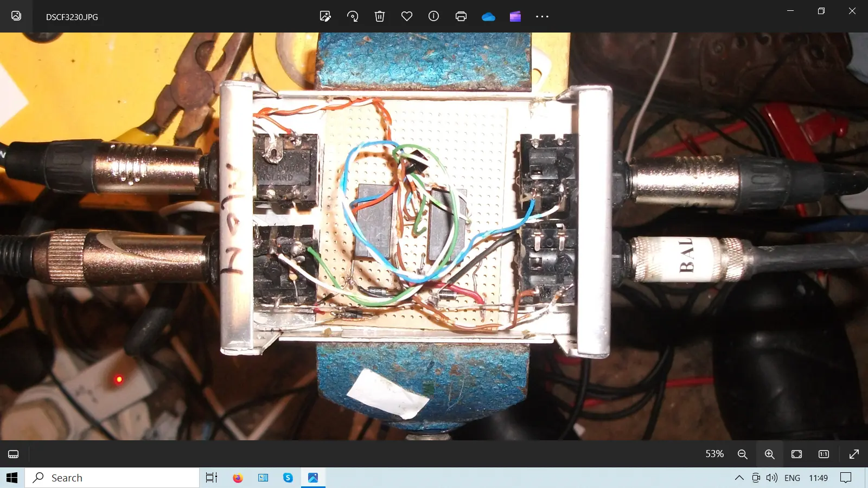
Task: Open the OneDrive cloud icon
Action: [x=488, y=17]
